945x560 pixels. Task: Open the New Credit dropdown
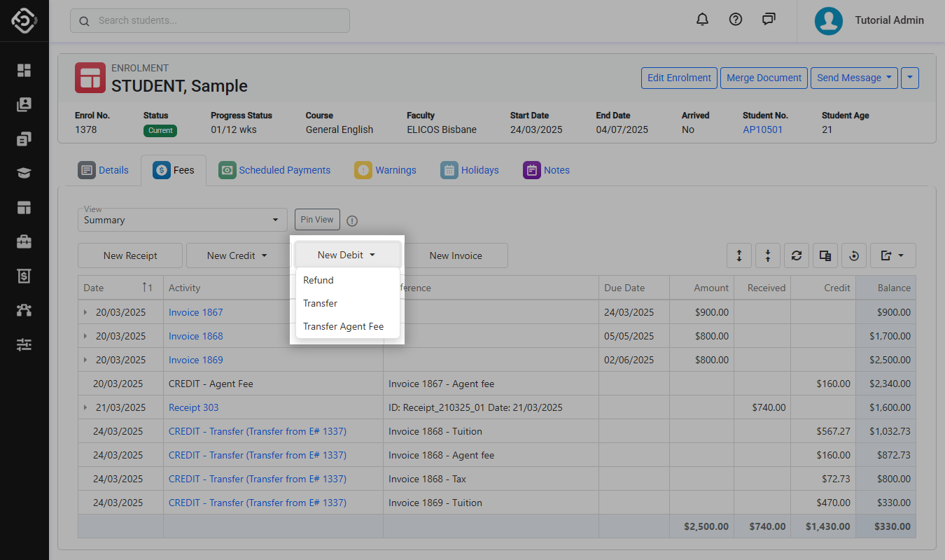click(237, 255)
